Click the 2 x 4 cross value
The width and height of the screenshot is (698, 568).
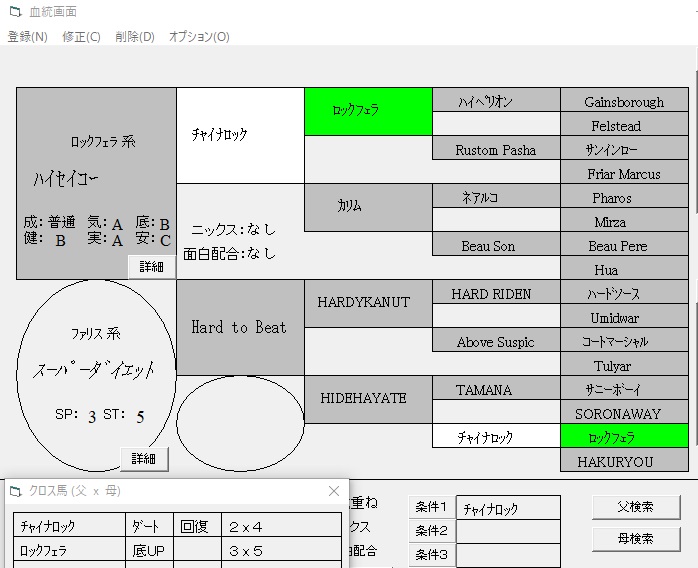(x=281, y=525)
